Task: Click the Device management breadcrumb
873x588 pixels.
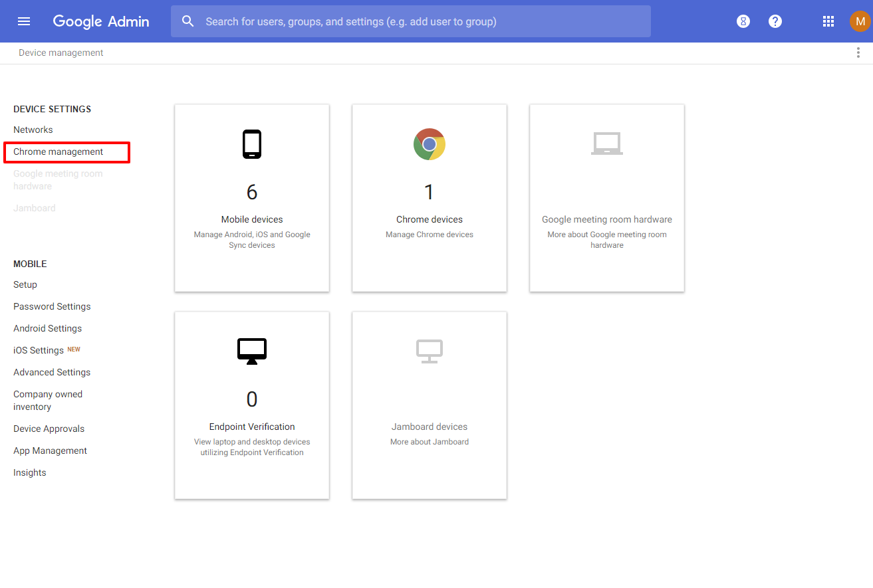Action: 61,53
